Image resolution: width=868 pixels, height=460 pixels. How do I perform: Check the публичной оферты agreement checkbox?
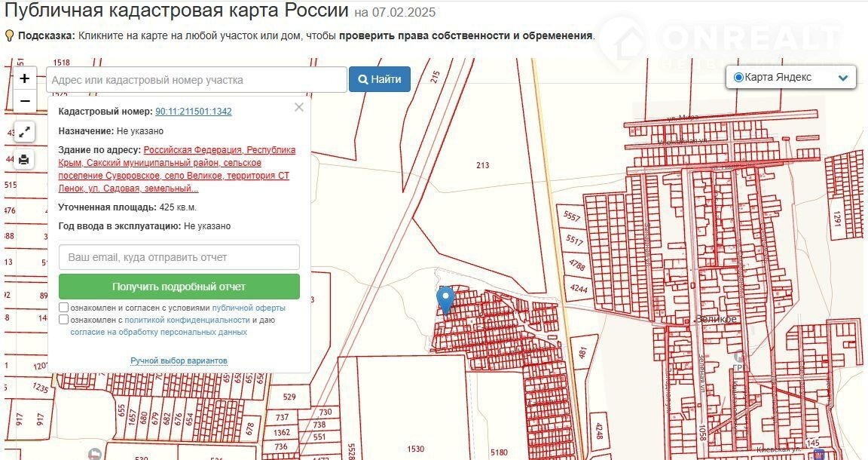(63, 308)
